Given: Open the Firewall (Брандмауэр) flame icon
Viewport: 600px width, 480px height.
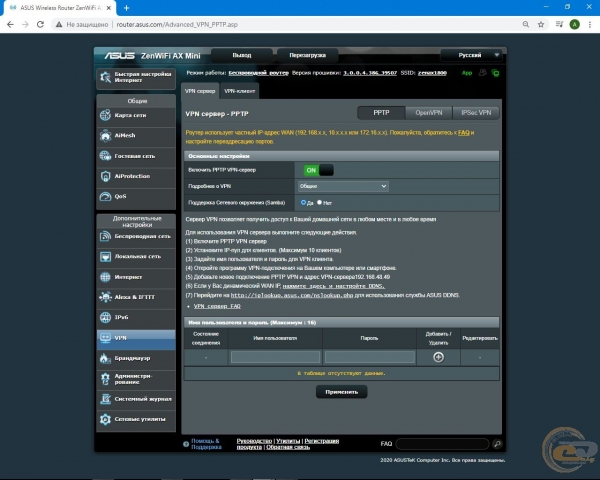Looking at the screenshot, I should (105, 358).
